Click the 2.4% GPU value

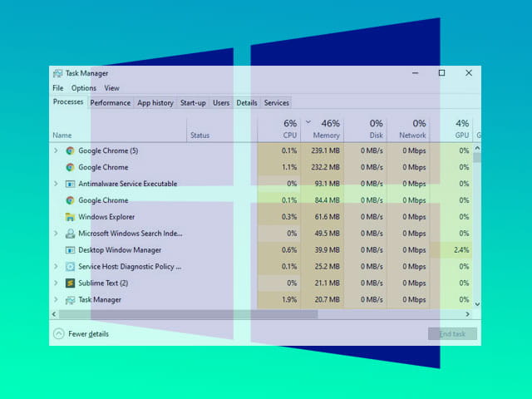click(x=461, y=250)
